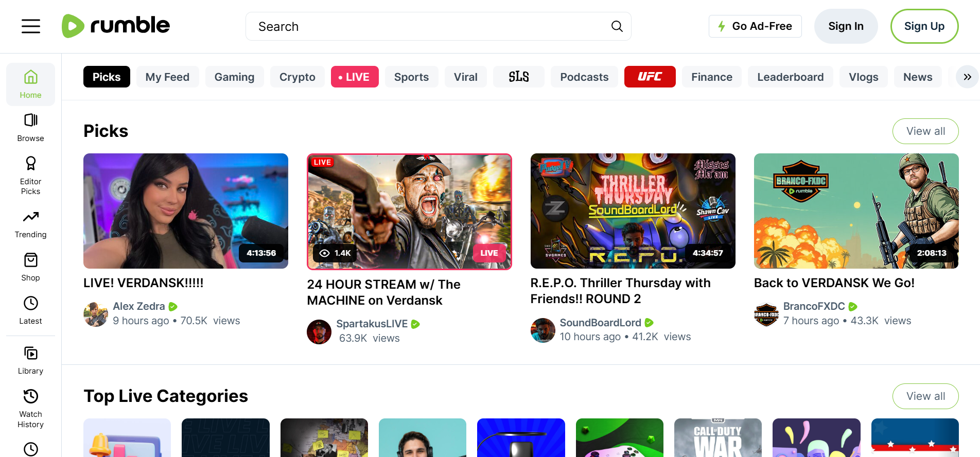The height and width of the screenshot is (457, 980).
Task: Go to Rumble homepage via logo
Action: tap(116, 26)
